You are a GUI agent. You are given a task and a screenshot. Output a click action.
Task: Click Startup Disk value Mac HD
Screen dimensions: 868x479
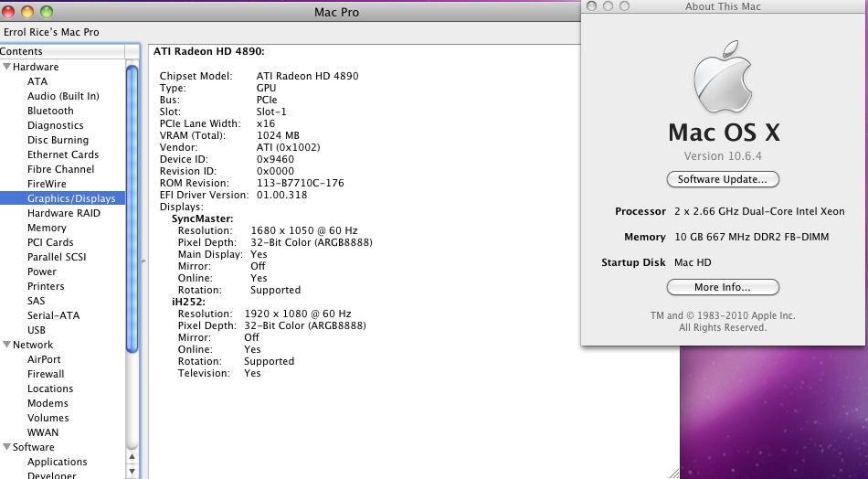[x=693, y=262]
